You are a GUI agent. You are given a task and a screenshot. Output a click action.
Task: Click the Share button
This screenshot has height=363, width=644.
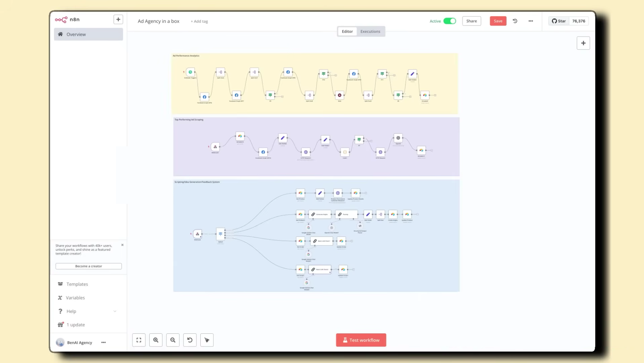click(472, 21)
